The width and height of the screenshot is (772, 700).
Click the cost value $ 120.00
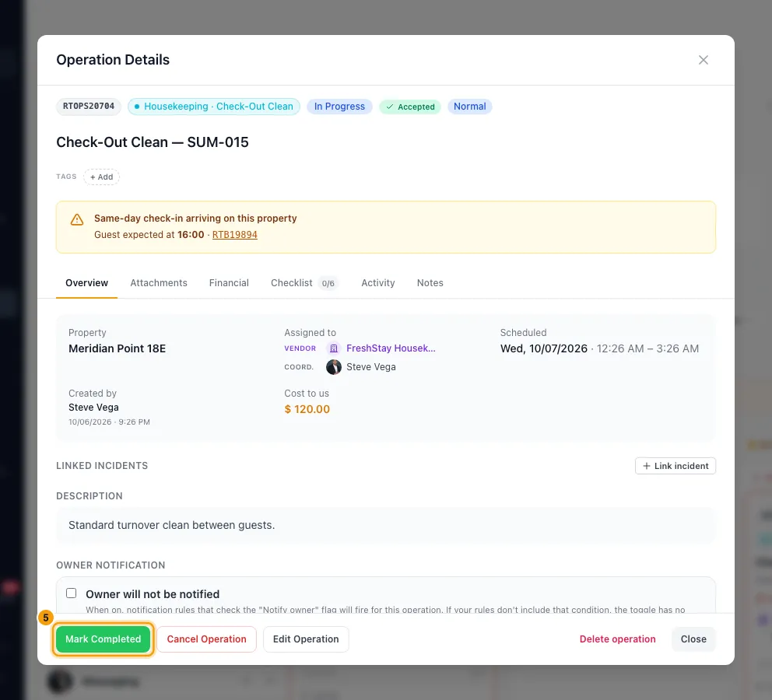coord(307,409)
